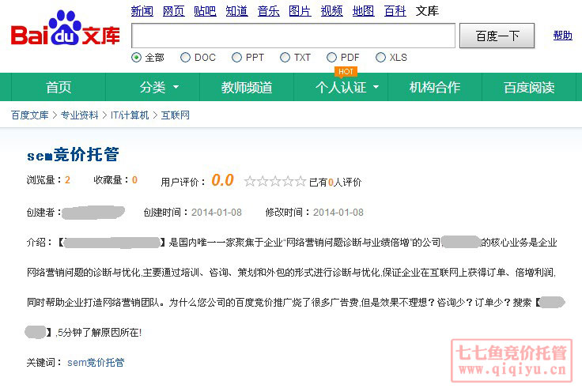Open the 百科 link at top
Image resolution: width=582 pixels, height=392 pixels.
[x=395, y=11]
